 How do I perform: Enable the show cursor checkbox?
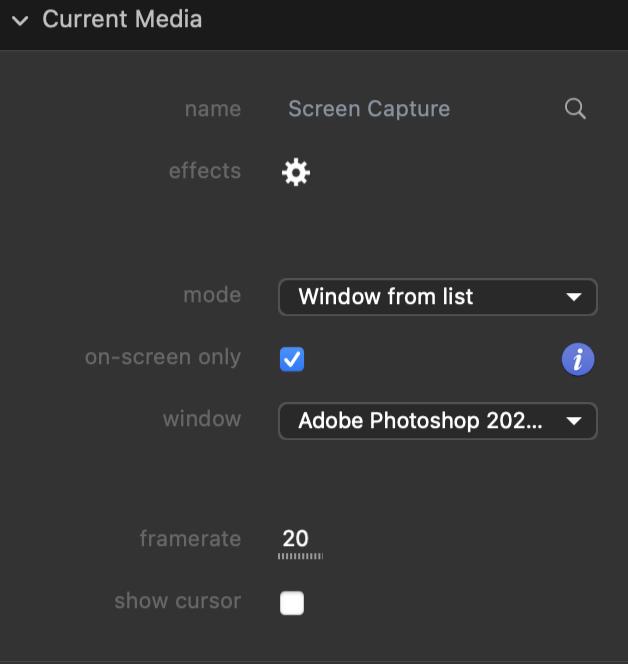tap(292, 603)
